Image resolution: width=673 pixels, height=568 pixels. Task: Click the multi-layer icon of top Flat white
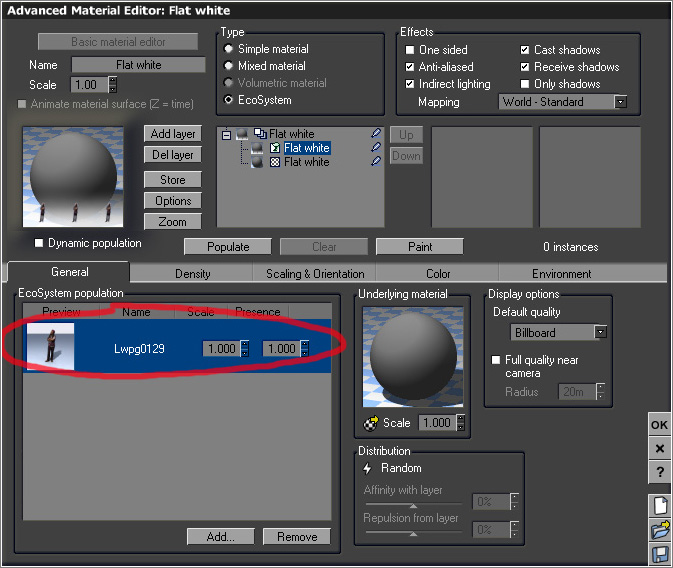coord(260,134)
